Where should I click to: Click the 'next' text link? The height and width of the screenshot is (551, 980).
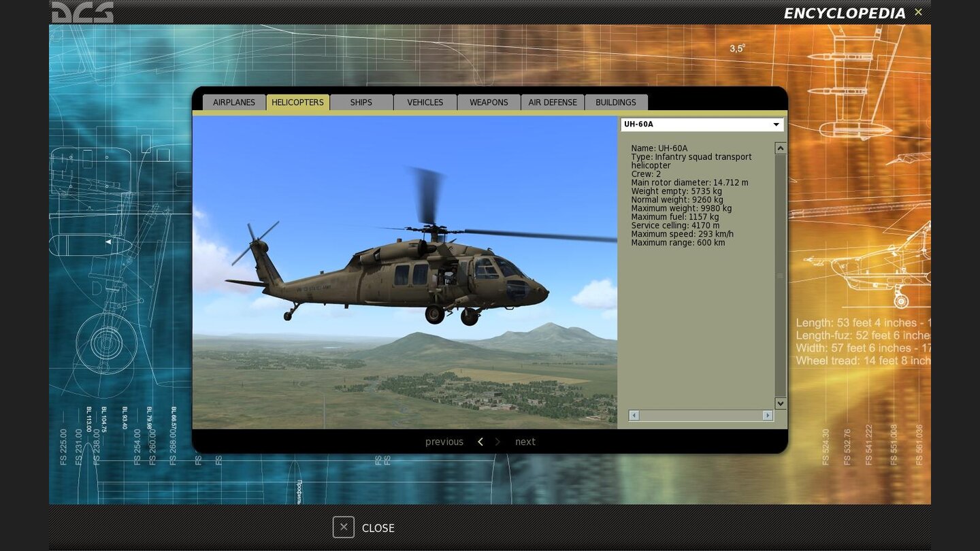(x=525, y=441)
